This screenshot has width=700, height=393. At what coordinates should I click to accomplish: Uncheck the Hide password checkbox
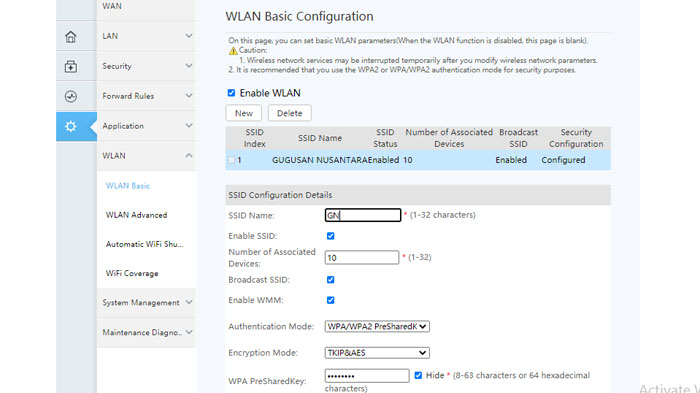pos(418,375)
